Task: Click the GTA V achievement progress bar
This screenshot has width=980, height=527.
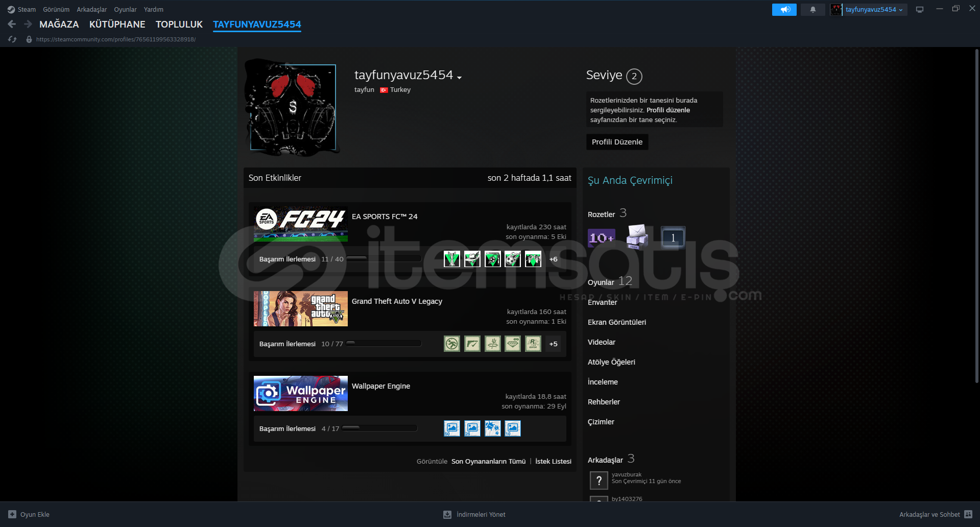Action: [x=384, y=344]
